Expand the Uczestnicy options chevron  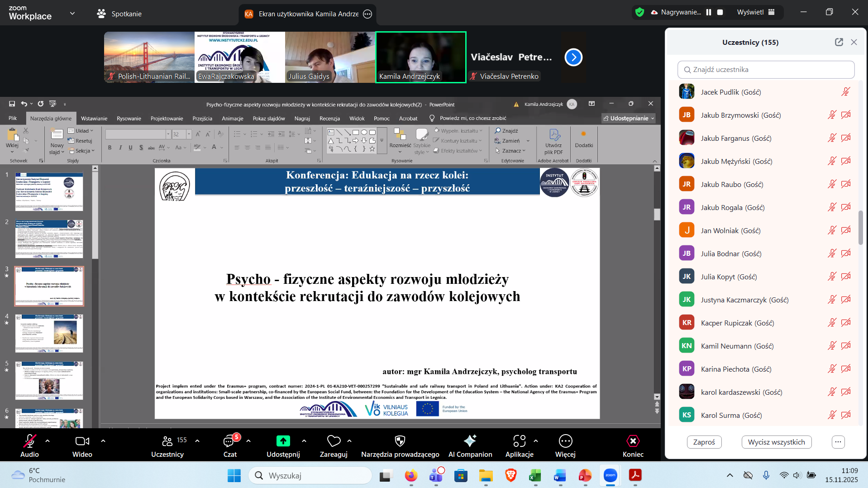click(x=197, y=440)
